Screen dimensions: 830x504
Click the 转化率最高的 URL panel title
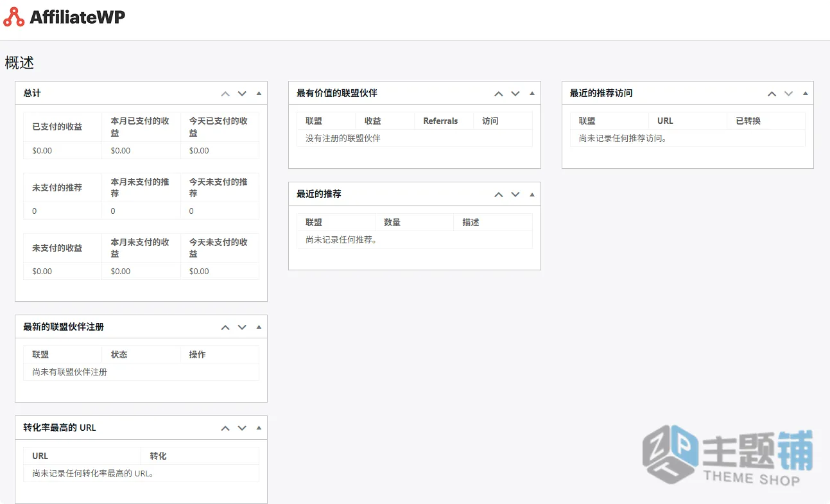coord(60,428)
